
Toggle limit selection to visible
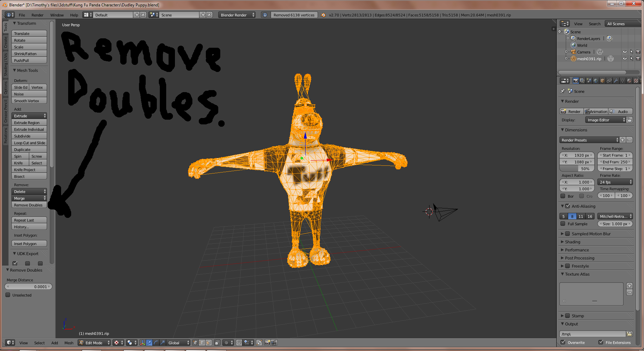pos(217,343)
